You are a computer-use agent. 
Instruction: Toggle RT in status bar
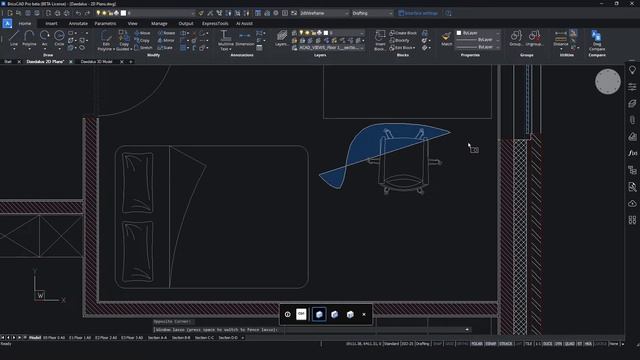tap(580, 344)
